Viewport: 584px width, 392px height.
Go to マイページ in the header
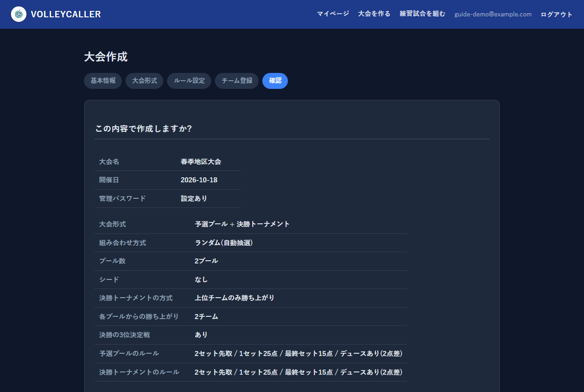(x=333, y=14)
